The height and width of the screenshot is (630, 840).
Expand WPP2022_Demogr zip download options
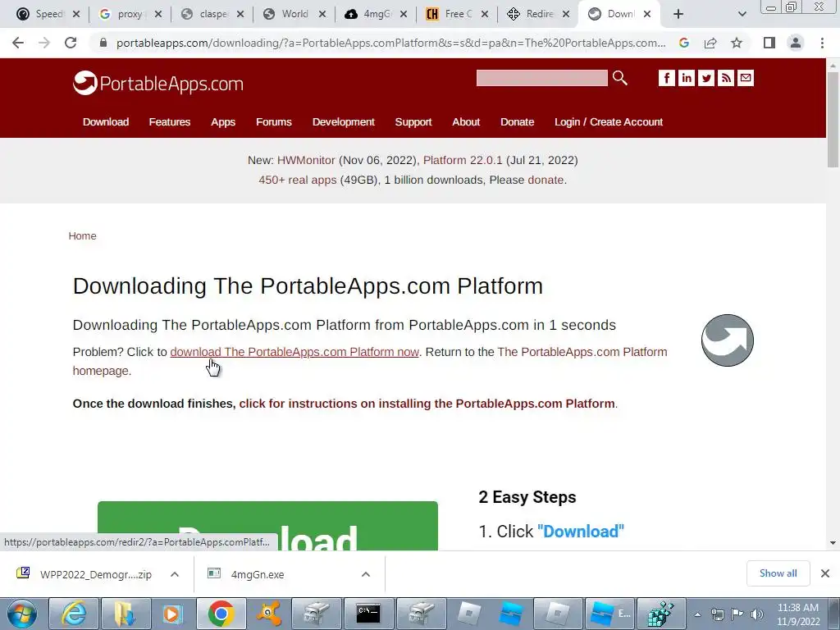click(x=175, y=574)
